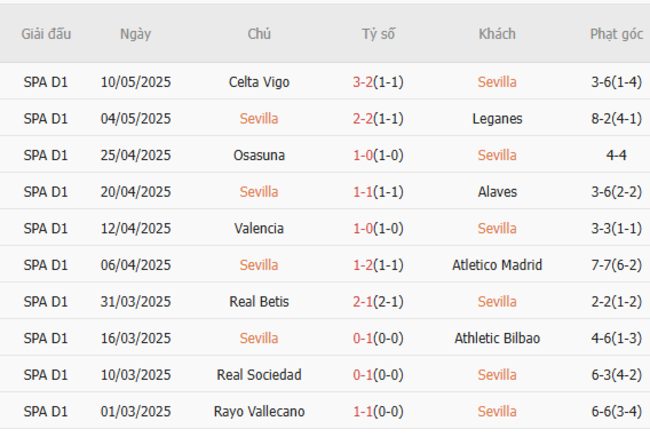This screenshot has height=437, width=650.
Task: Click the 7-7(6-2) corner kick stat
Action: (x=616, y=265)
